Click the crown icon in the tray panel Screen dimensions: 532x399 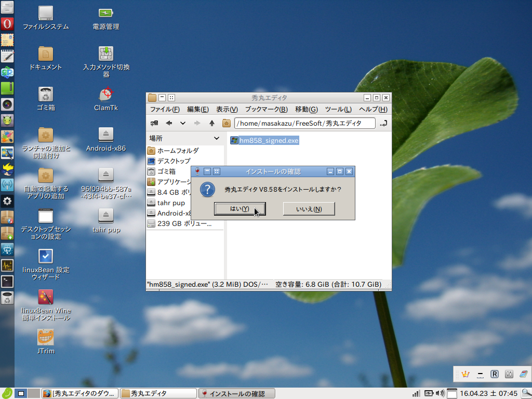pos(465,374)
